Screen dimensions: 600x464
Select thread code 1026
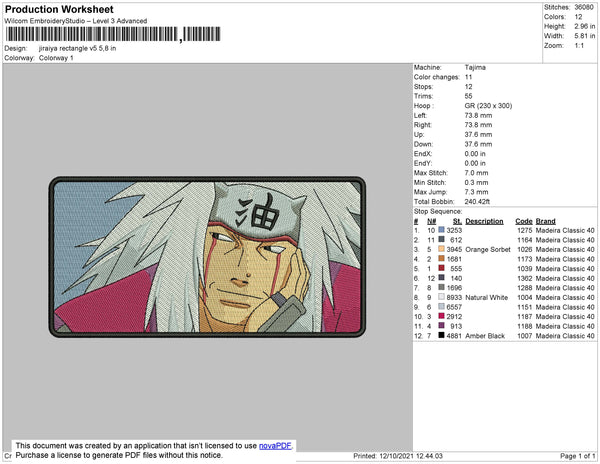click(x=525, y=249)
